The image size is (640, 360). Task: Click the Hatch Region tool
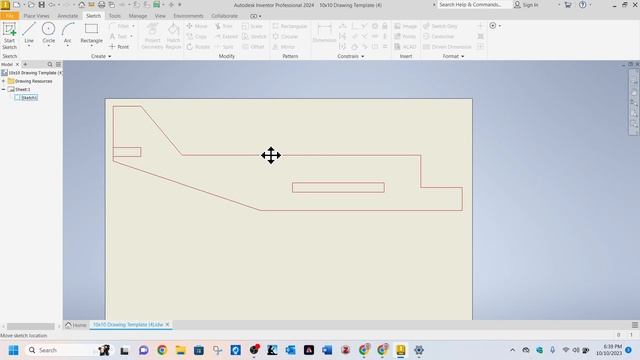click(173, 36)
